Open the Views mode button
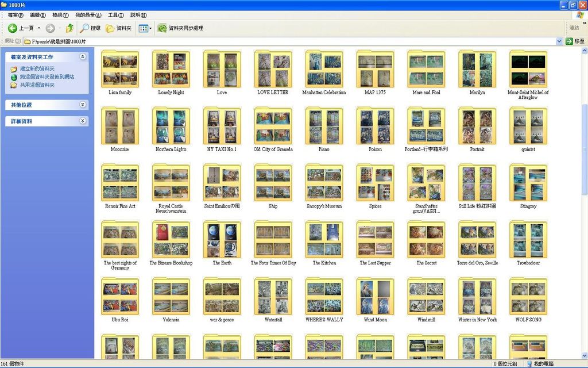The image size is (588, 368). [143, 28]
